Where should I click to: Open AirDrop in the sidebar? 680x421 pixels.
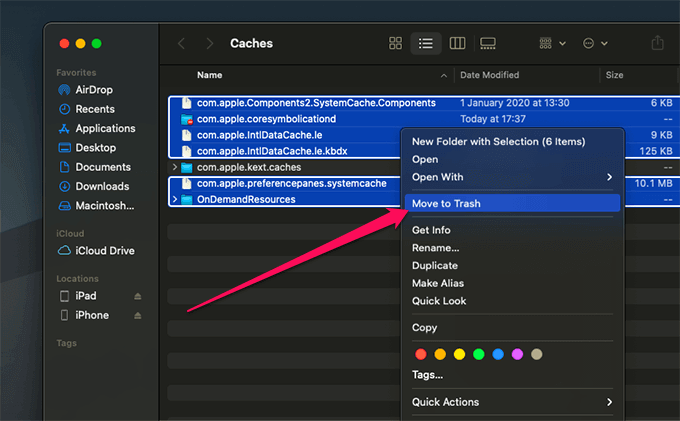point(85,90)
